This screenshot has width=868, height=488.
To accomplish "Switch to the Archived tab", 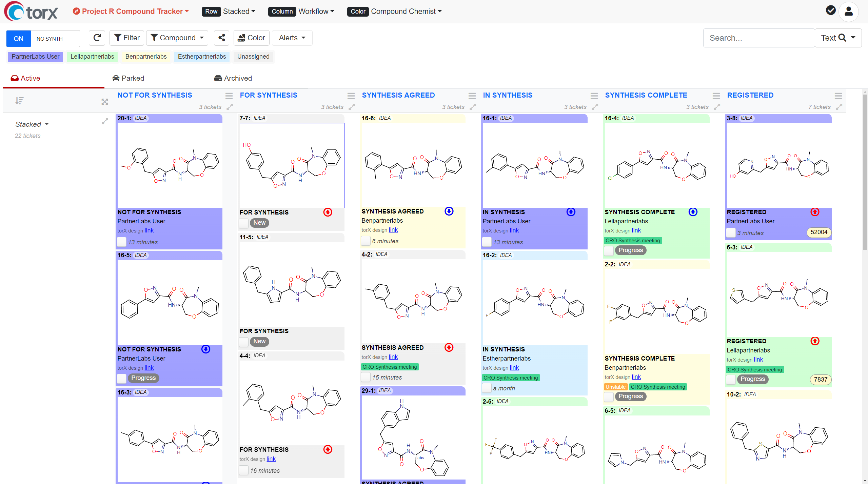I will click(233, 78).
